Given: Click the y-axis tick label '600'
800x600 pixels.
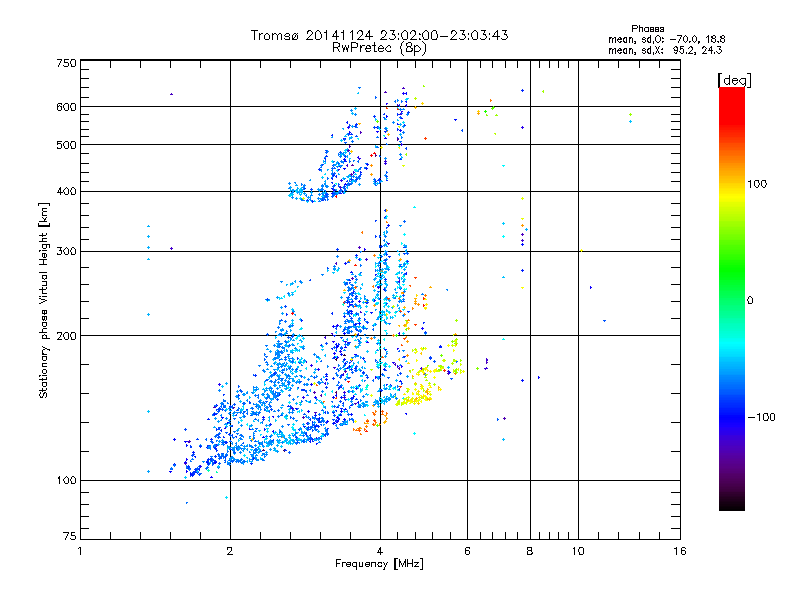Looking at the screenshot, I should click(x=67, y=107).
